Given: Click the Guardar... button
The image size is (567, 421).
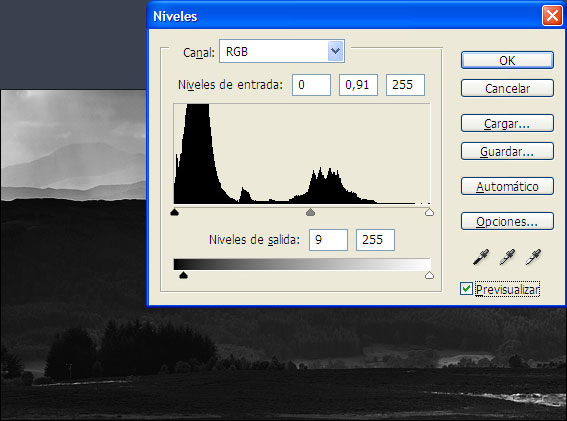Looking at the screenshot, I should pyautogui.click(x=507, y=152).
